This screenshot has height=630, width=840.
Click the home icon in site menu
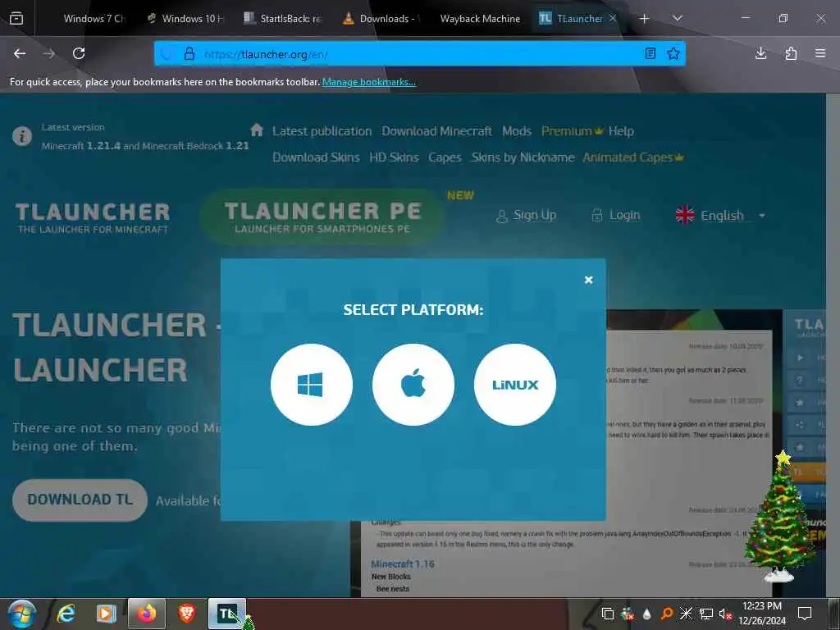257,130
